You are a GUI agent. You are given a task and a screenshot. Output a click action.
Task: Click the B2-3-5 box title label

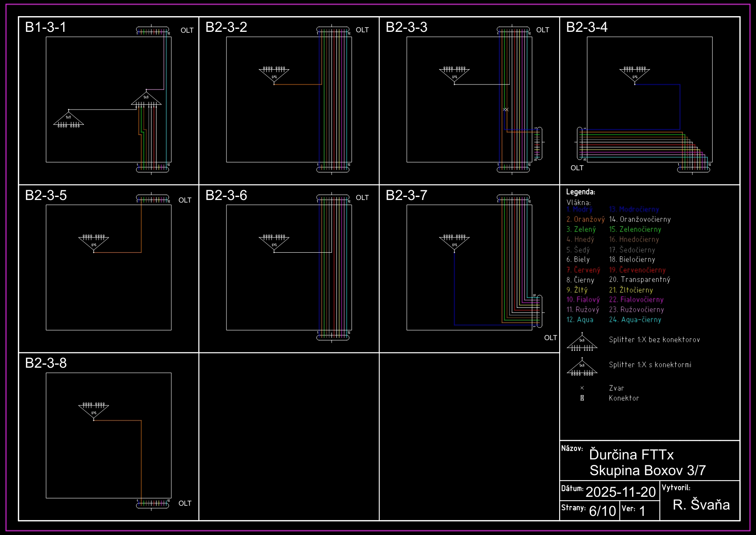tap(46, 195)
